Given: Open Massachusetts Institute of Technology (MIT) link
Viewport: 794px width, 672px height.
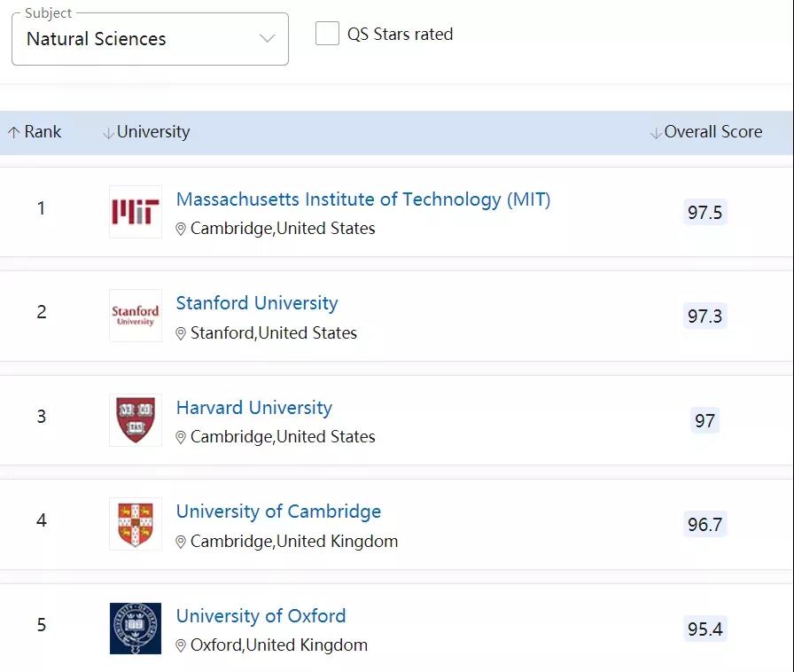Looking at the screenshot, I should tap(363, 199).
